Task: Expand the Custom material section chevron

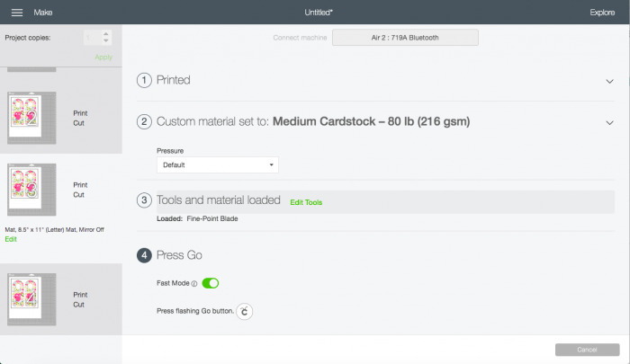Action: point(609,123)
